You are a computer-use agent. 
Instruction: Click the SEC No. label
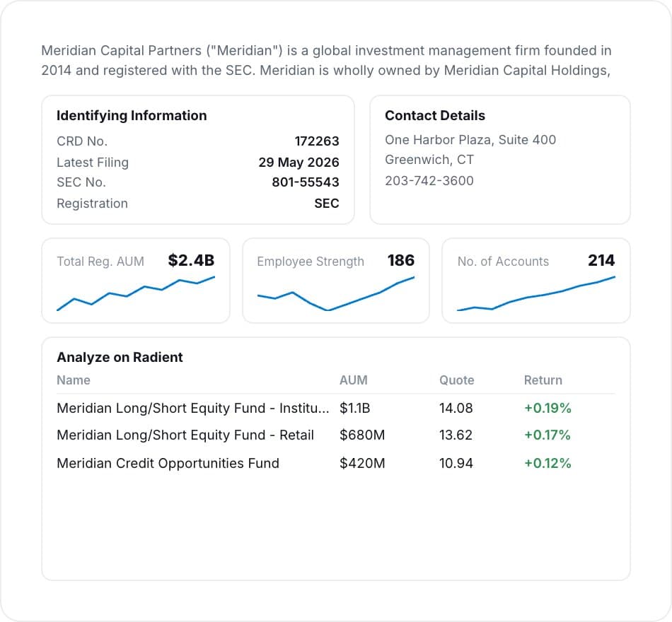tap(81, 182)
